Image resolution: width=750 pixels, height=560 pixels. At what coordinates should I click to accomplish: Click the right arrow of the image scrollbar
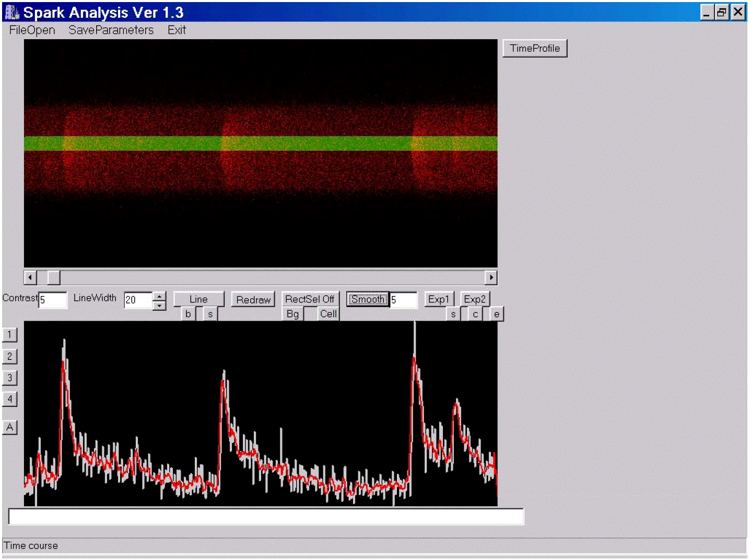coord(491,277)
